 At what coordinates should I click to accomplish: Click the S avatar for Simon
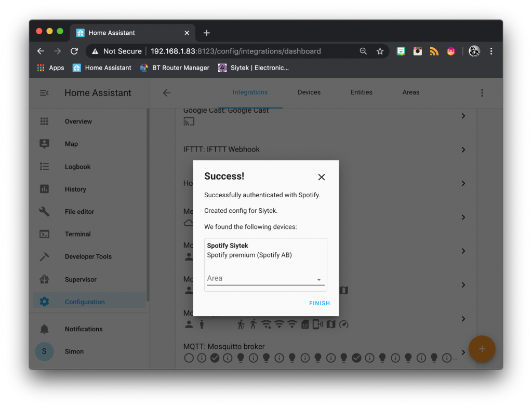[x=45, y=351]
